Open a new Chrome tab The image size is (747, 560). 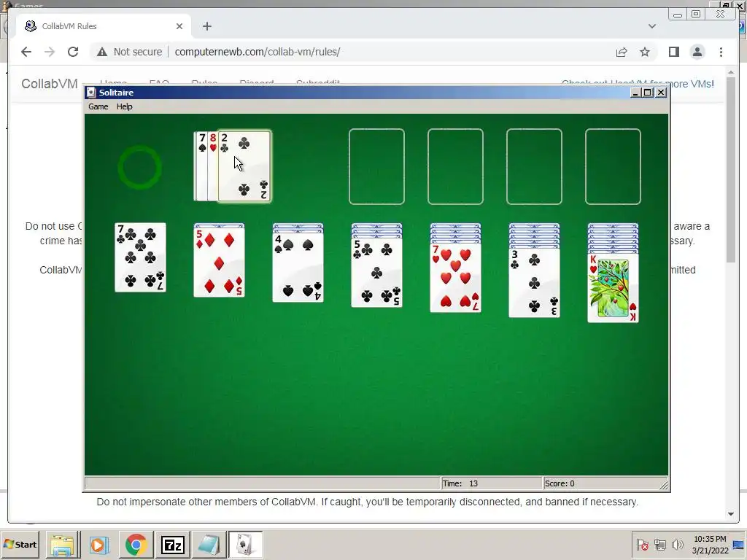click(x=206, y=26)
